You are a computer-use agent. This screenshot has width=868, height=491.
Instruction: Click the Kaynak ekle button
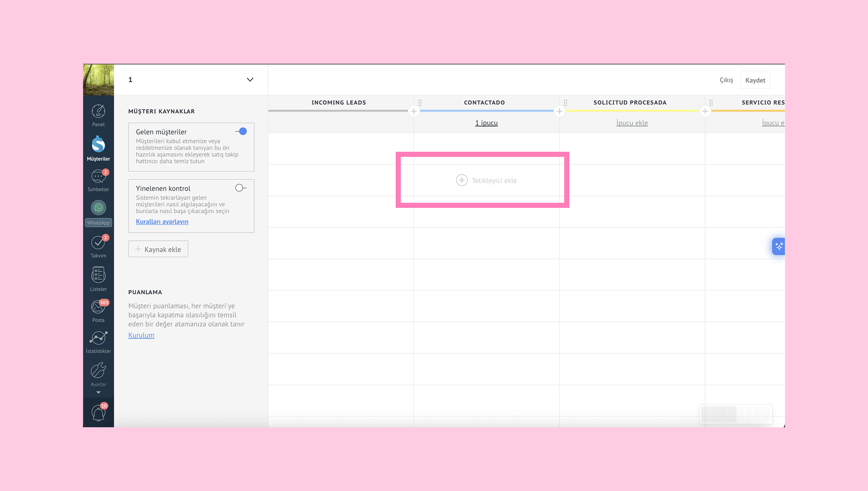coord(158,250)
